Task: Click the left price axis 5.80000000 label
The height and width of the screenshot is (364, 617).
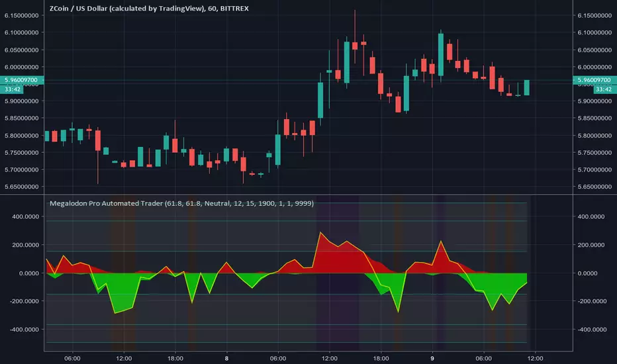Action: (x=22, y=136)
